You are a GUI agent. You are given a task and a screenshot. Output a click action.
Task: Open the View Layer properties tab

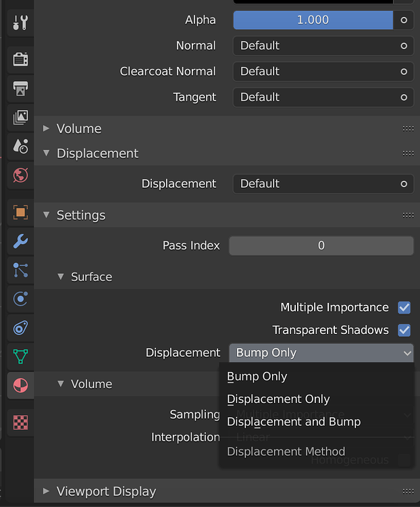tap(20, 118)
